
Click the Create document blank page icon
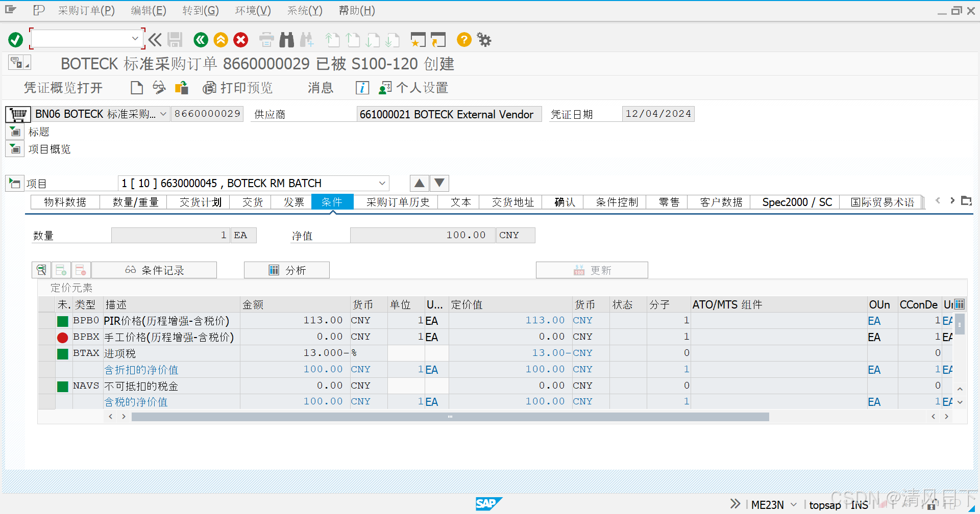136,88
